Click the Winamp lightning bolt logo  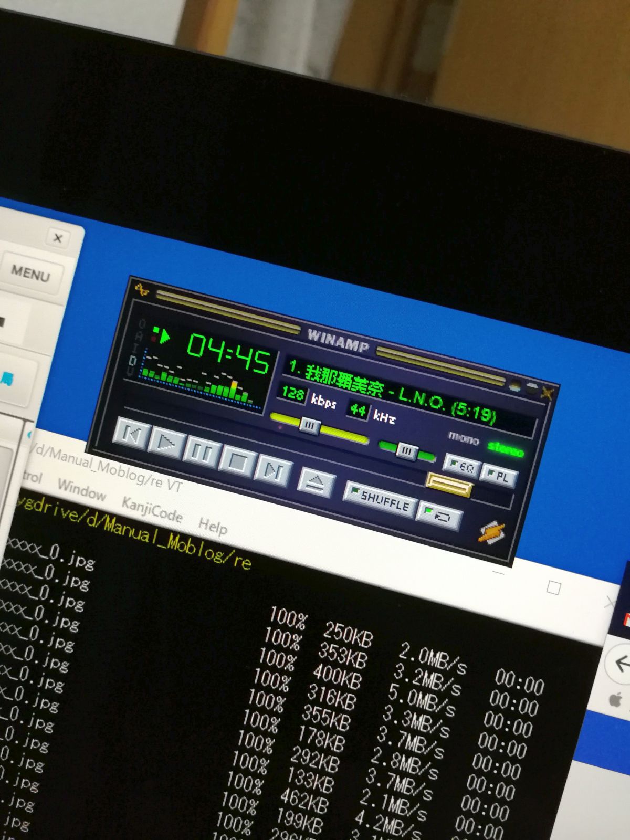(x=492, y=532)
